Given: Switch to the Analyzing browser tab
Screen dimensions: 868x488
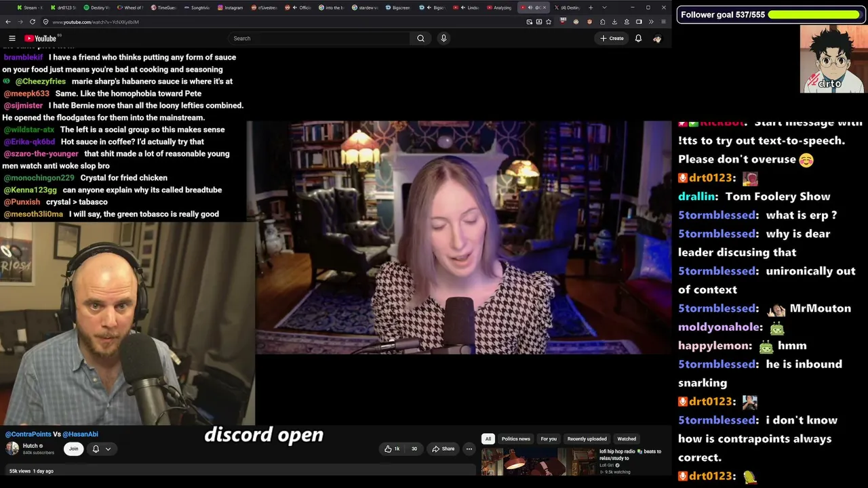Looking at the screenshot, I should tap(499, 7).
